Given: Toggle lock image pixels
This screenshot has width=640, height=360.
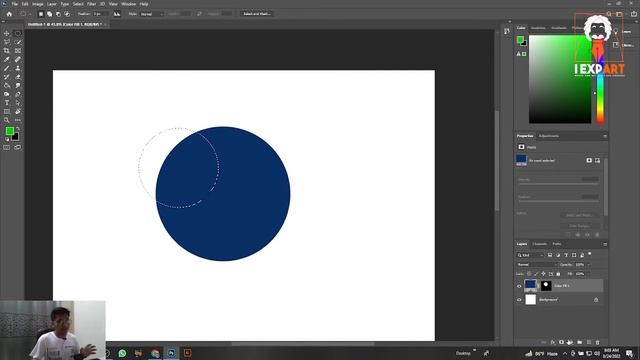Looking at the screenshot, I should tap(536, 274).
